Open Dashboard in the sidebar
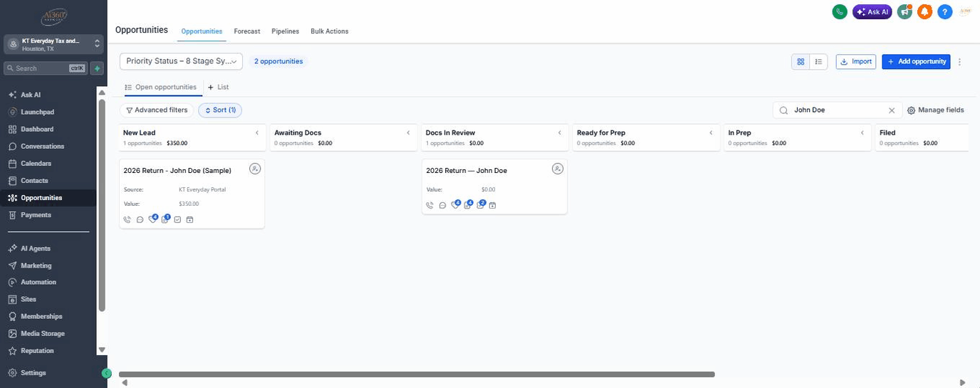Viewport: 980px width, 388px height. [x=37, y=130]
